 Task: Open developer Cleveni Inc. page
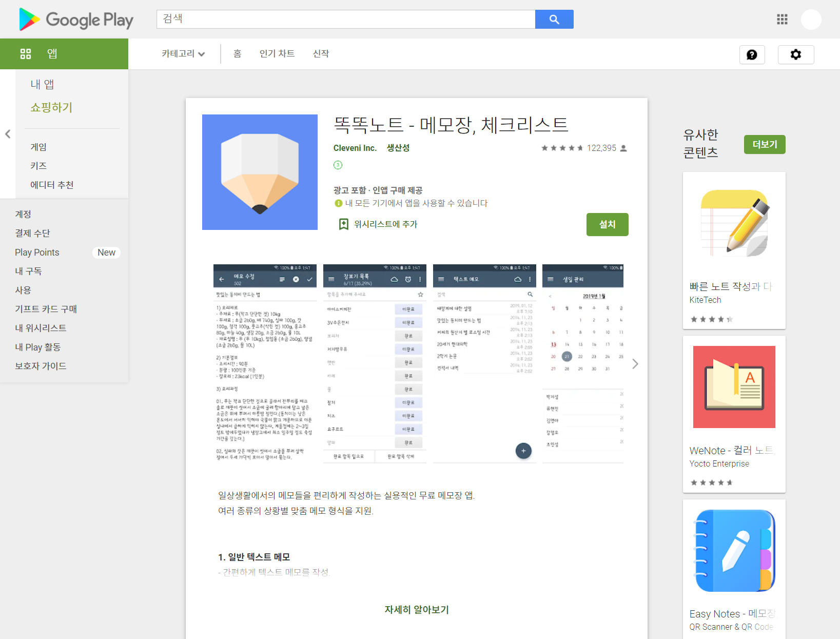pyautogui.click(x=355, y=148)
